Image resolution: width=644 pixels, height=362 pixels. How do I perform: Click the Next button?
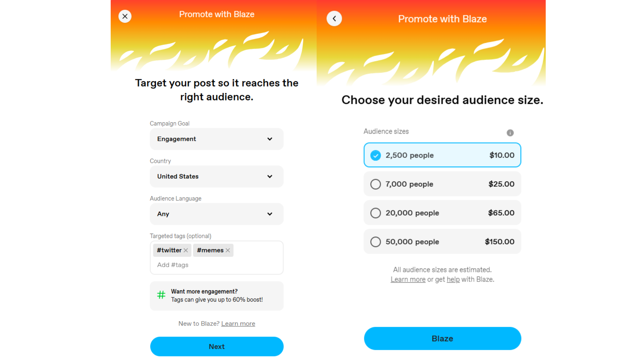[216, 346]
